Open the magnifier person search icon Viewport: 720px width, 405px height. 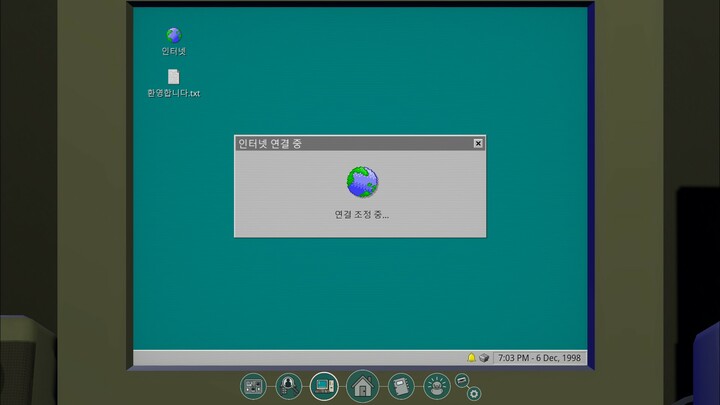[288, 385]
